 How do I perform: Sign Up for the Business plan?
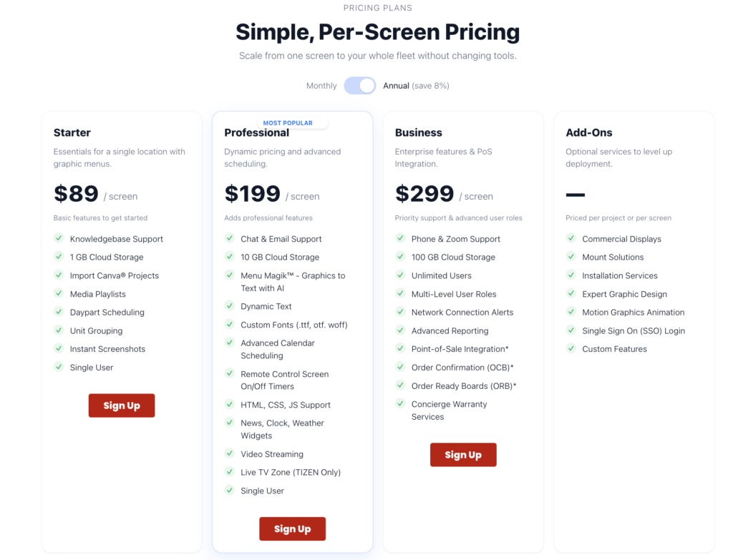(463, 455)
